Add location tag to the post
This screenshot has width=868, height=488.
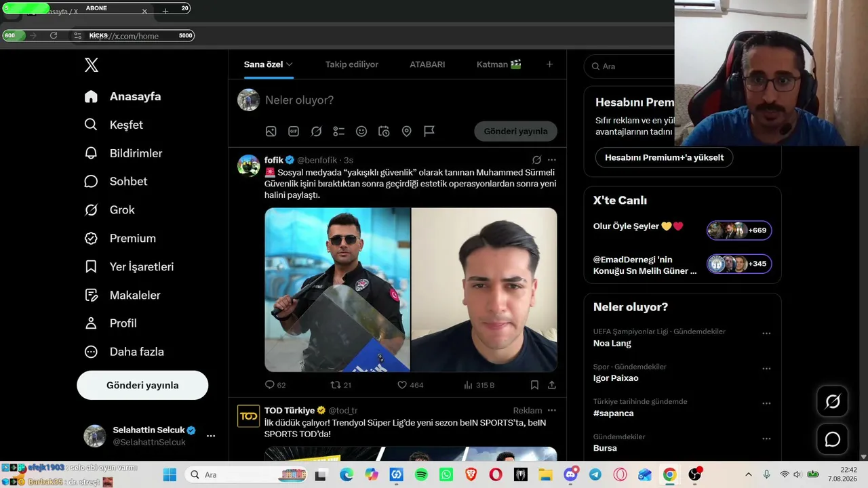pyautogui.click(x=407, y=131)
